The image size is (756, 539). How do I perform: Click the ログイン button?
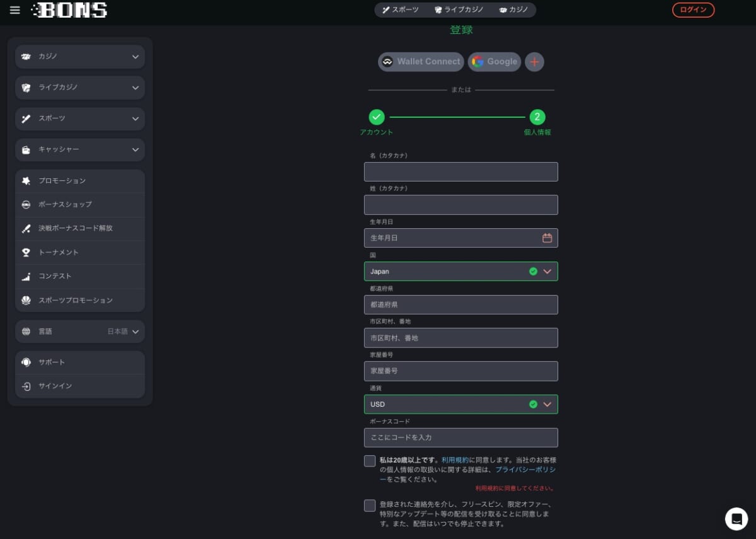point(693,10)
